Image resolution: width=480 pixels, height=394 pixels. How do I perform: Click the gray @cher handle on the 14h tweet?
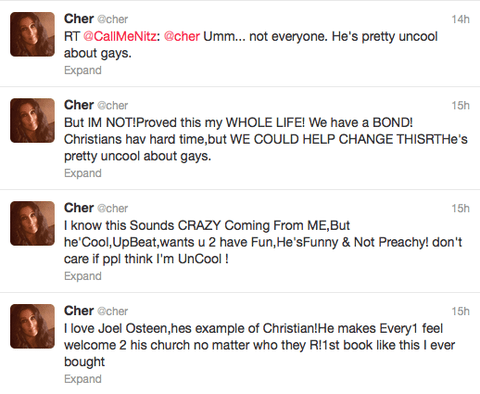pos(113,19)
